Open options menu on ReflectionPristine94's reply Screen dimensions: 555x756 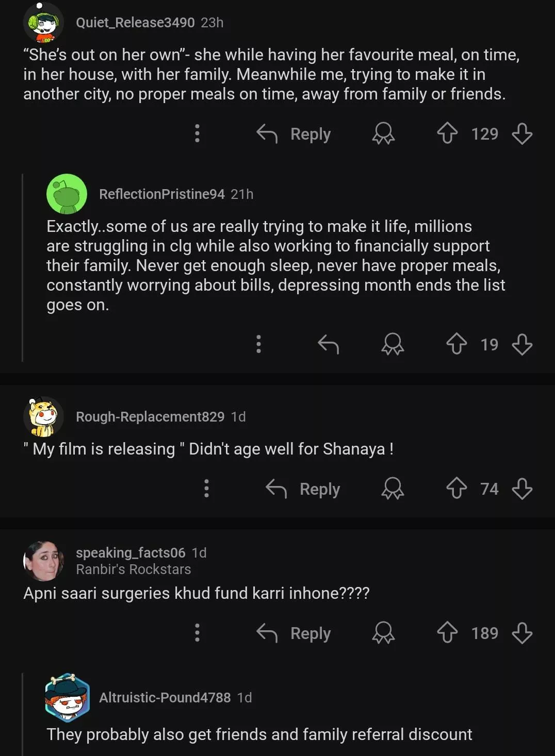(x=258, y=344)
